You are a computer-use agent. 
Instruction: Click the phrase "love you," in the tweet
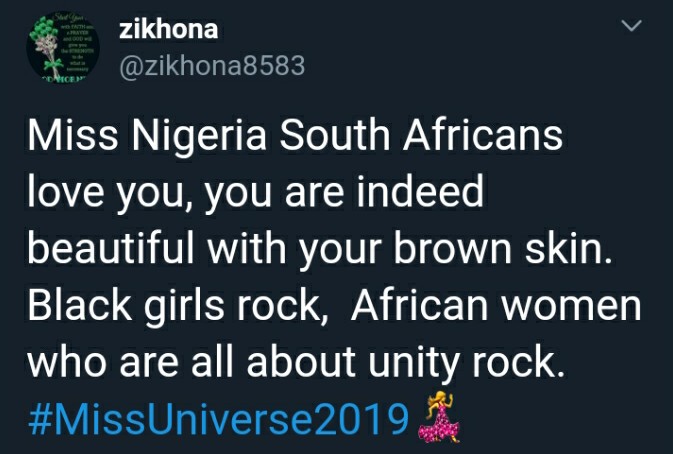pyautogui.click(x=109, y=193)
